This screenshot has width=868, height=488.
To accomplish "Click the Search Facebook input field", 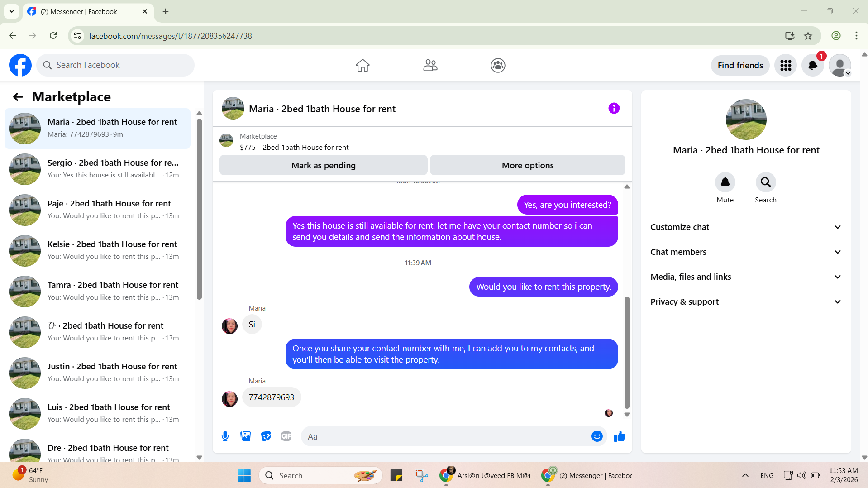I will point(115,66).
